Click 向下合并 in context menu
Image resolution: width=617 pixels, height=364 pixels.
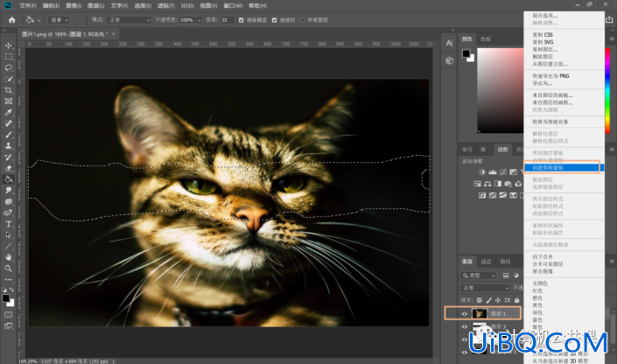coord(564,256)
